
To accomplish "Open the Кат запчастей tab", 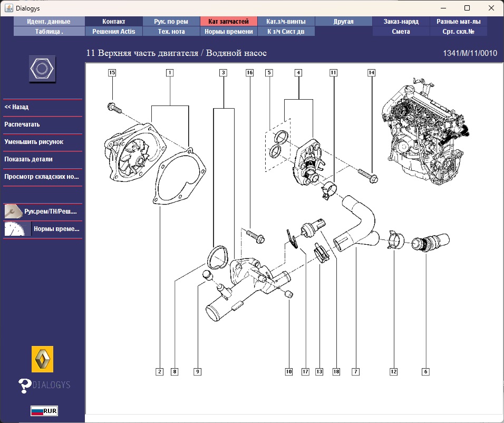I will [x=229, y=22].
